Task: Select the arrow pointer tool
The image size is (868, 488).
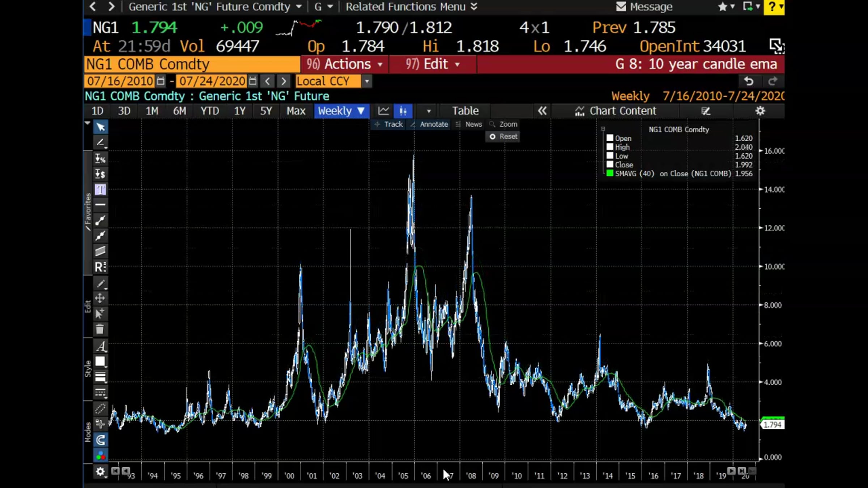Action: click(x=100, y=127)
